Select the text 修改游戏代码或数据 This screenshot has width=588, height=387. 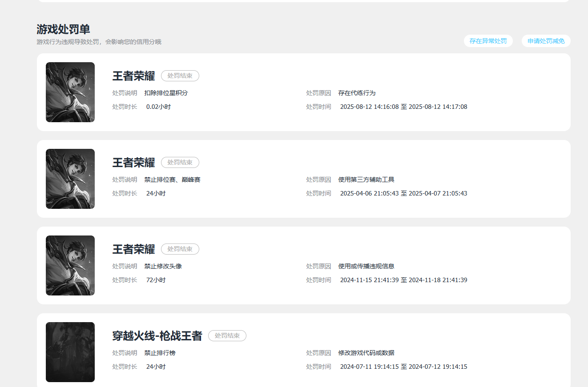[366, 353]
